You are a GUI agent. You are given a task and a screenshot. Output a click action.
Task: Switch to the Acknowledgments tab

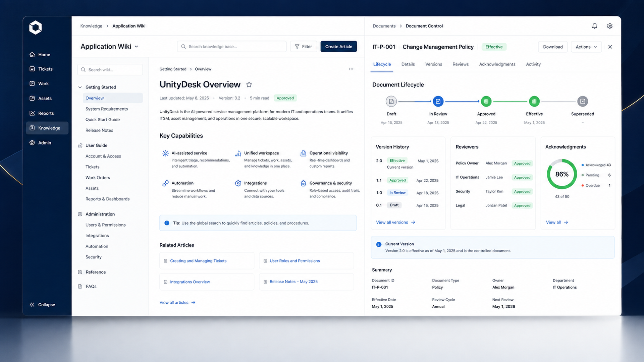coord(497,64)
